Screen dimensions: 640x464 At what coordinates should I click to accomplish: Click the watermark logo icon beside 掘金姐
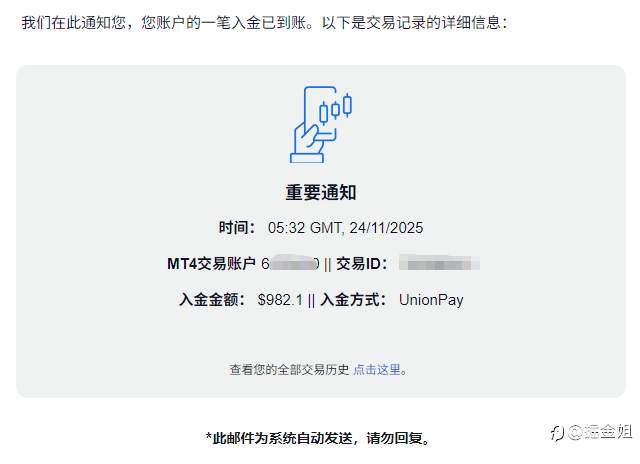(x=558, y=433)
